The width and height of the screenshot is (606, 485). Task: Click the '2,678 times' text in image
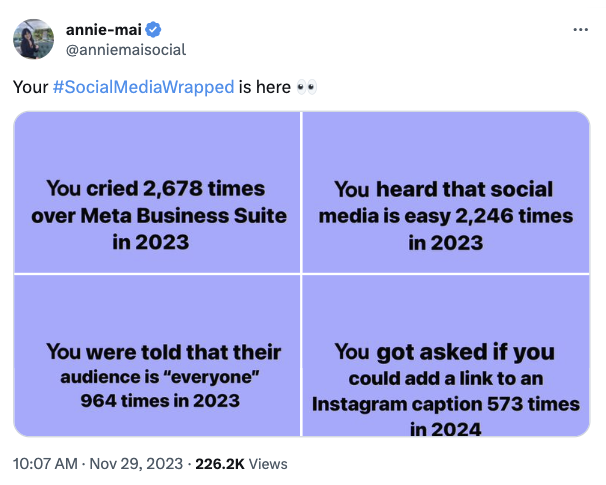click(x=204, y=189)
